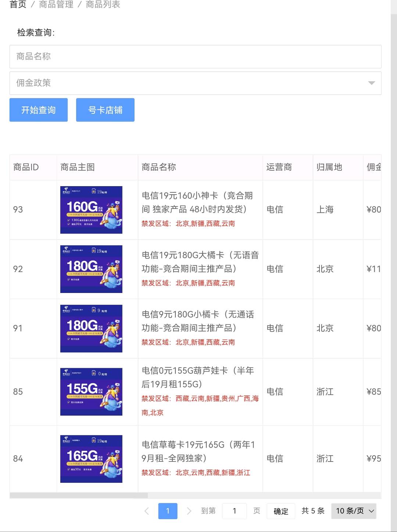Click product name 电信19元160小神卡

click(197, 202)
